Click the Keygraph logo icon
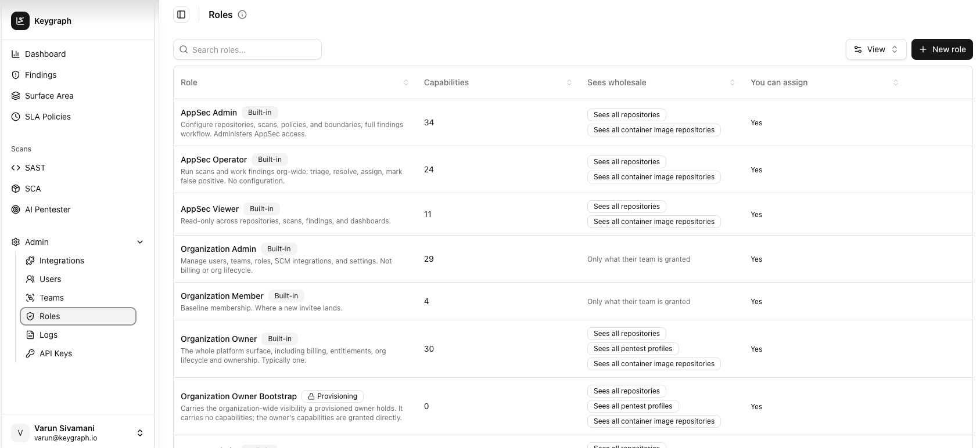Screen dimensions: 980x448 (x=20, y=21)
